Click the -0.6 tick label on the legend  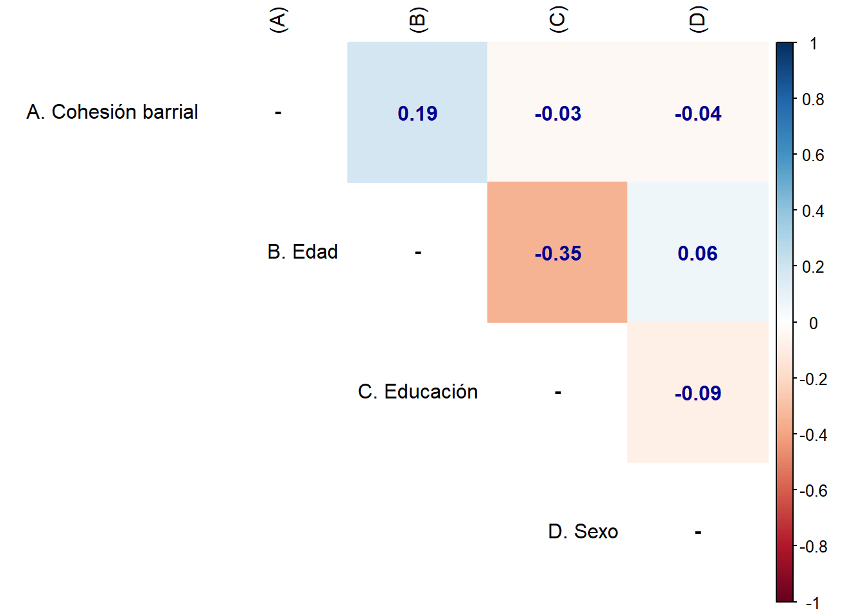(x=813, y=491)
